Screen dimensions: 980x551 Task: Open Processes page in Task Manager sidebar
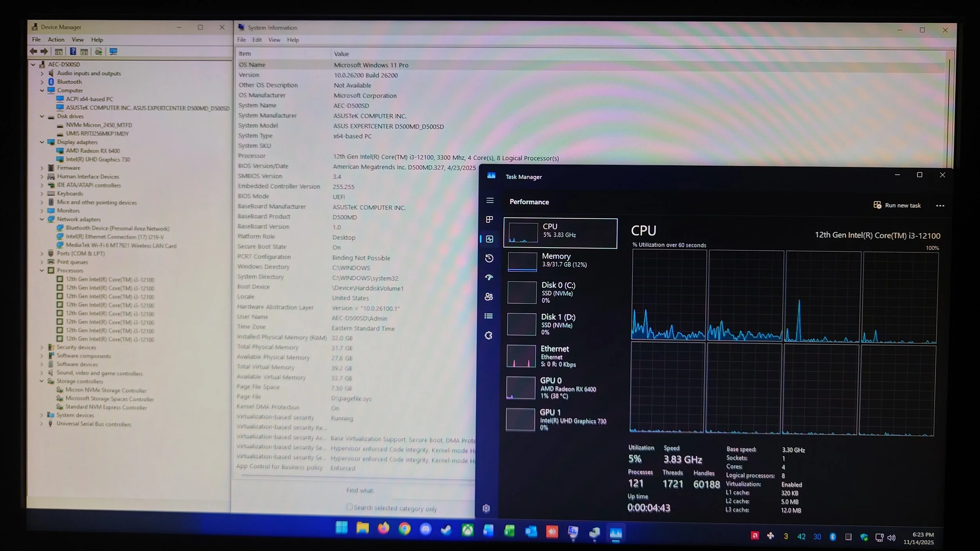(489, 219)
